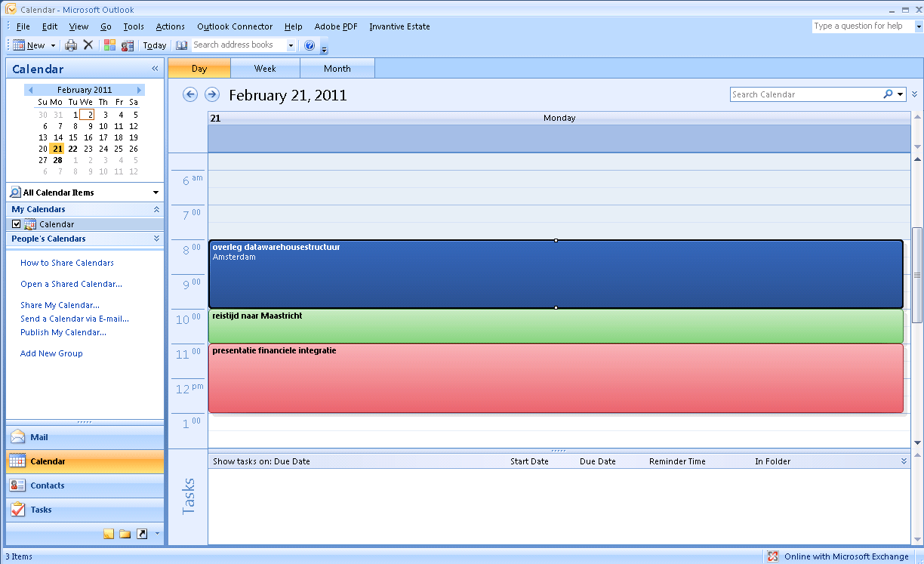
Task: Open Shortcuts via the arrow icon
Action: 142,534
